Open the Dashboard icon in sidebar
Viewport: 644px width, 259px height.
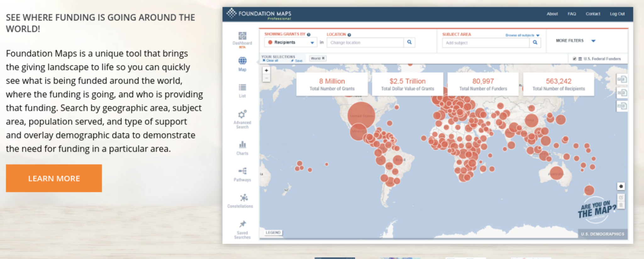[x=242, y=36]
